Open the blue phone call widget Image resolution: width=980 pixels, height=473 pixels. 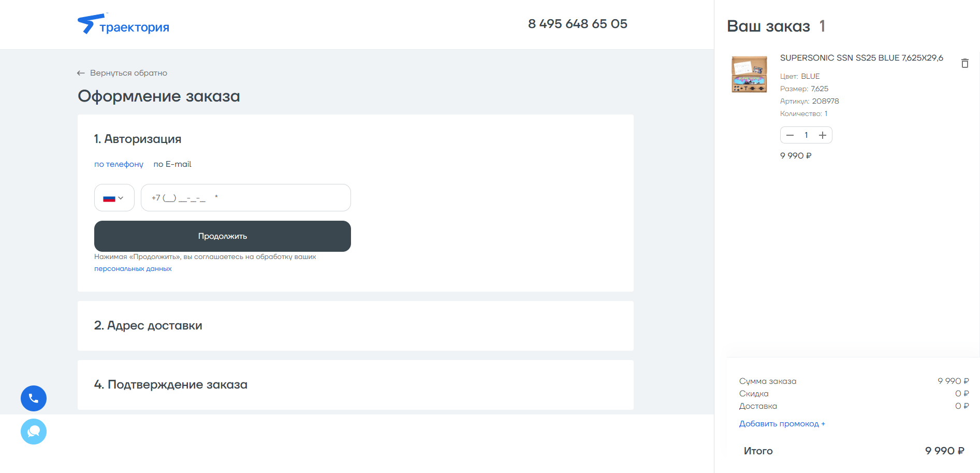(x=34, y=398)
